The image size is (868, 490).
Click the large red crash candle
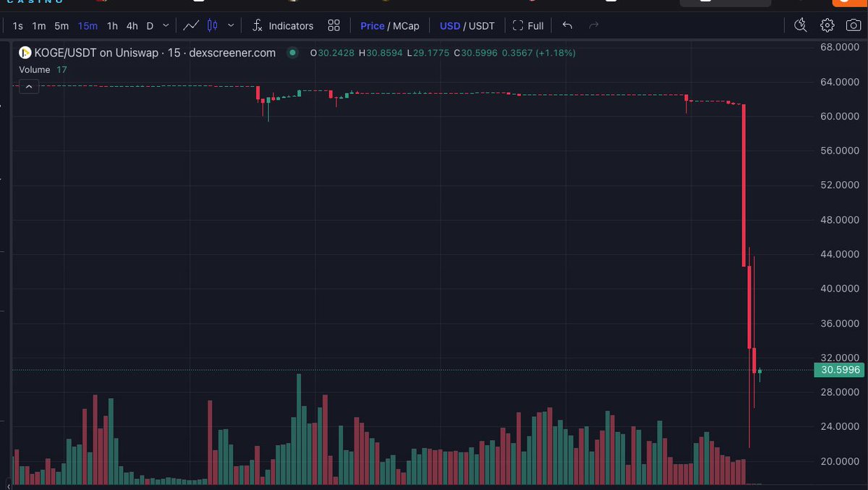[744, 185]
